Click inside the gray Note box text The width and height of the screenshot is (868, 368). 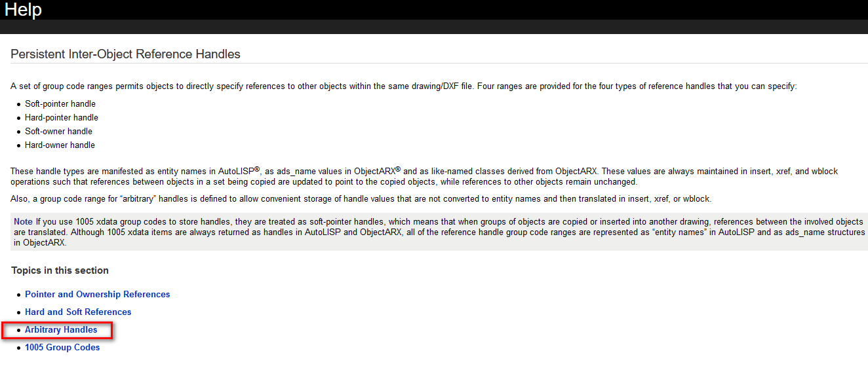[439, 232]
